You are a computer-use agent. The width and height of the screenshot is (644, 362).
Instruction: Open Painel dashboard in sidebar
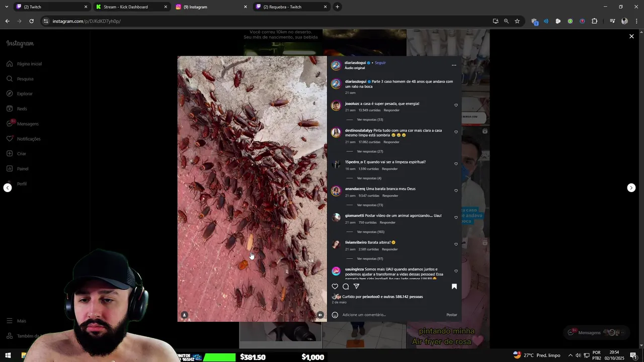pyautogui.click(x=18, y=169)
